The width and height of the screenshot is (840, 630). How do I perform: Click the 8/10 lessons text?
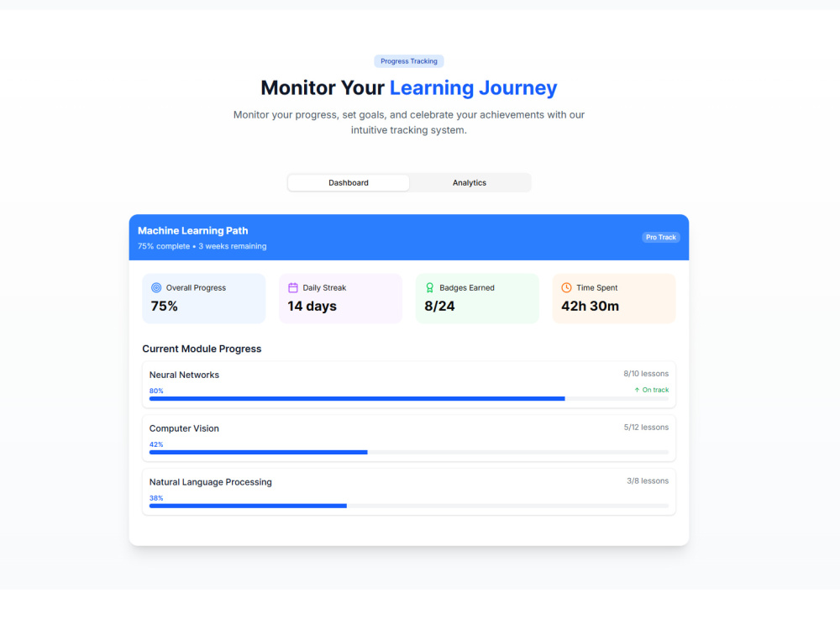coord(646,374)
